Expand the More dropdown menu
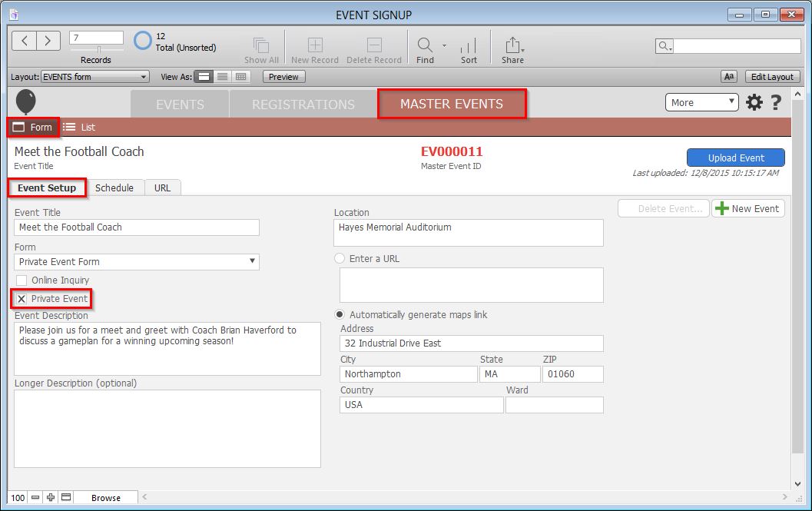The width and height of the screenshot is (812, 511). coord(701,102)
